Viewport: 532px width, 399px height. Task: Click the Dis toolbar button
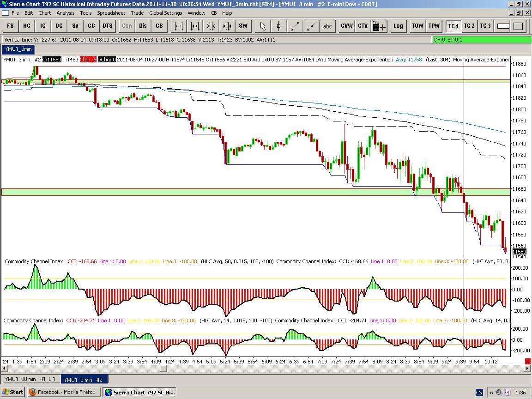(143, 26)
